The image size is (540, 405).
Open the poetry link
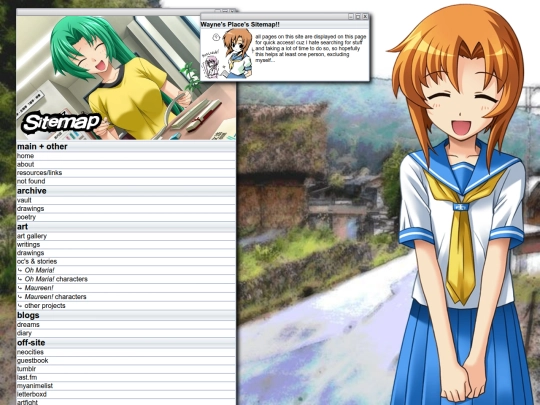click(26, 217)
